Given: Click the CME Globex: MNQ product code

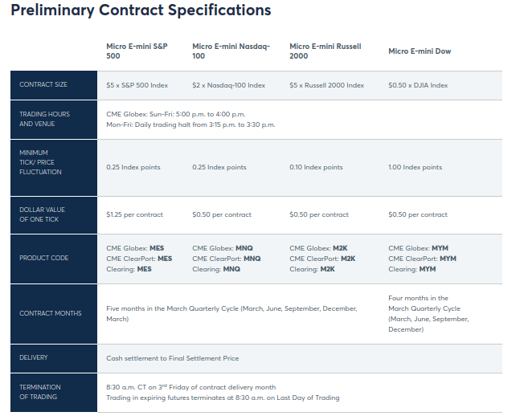Looking at the screenshot, I should point(227,248).
